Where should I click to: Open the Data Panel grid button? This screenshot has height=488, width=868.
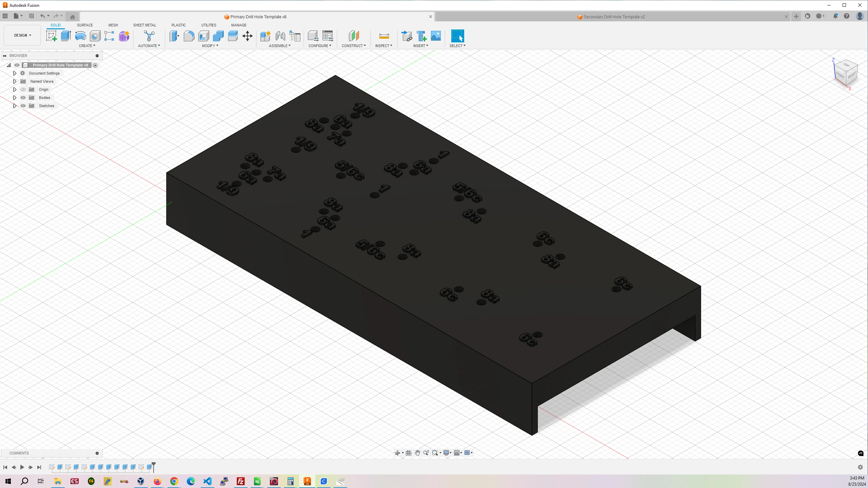point(5,16)
